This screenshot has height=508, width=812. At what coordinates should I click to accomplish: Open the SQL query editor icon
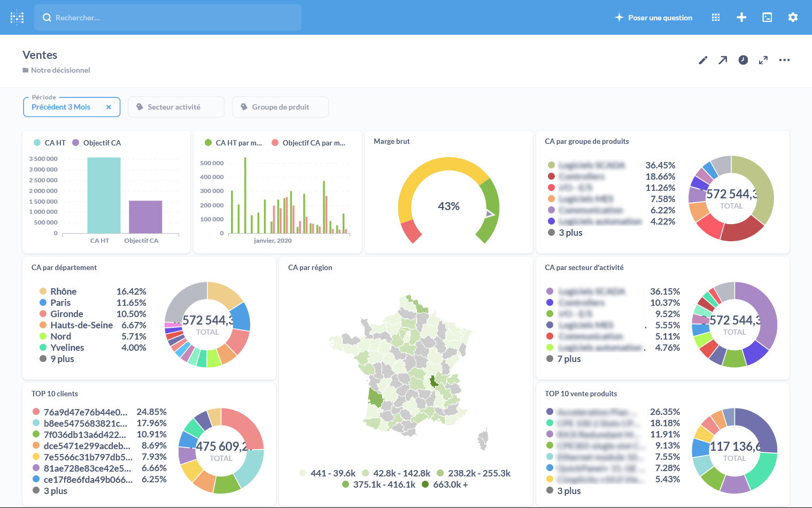tap(767, 18)
